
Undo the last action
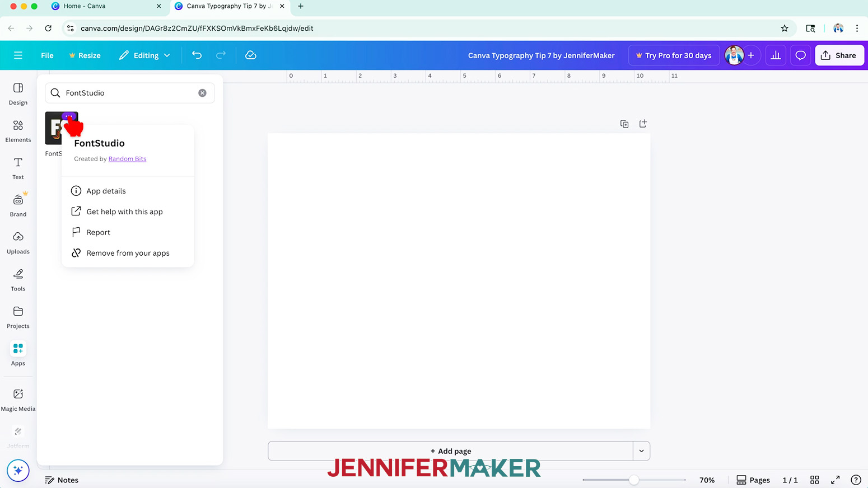pyautogui.click(x=197, y=55)
